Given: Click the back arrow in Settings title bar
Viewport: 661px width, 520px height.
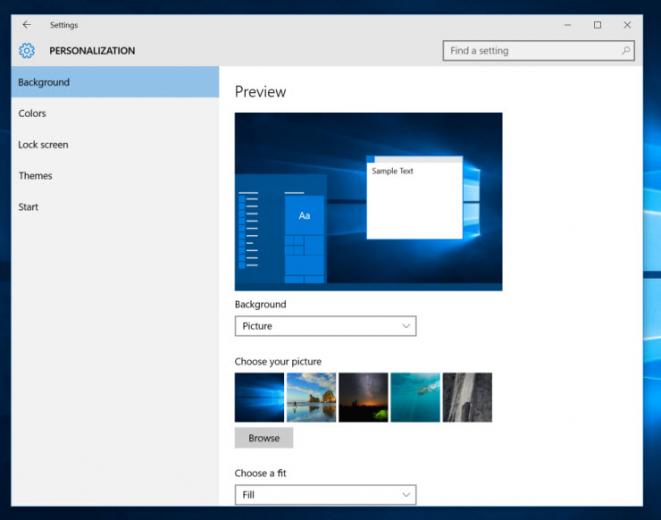Looking at the screenshot, I should click(27, 25).
